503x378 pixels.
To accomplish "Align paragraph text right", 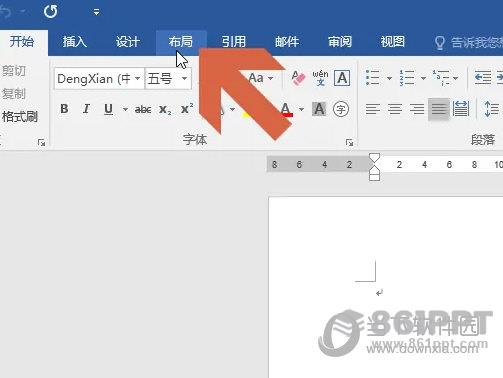I will (x=417, y=109).
